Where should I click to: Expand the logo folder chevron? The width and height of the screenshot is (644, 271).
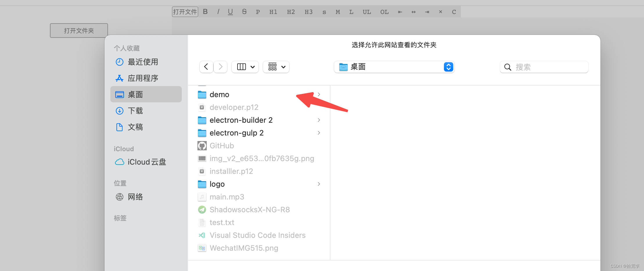pyautogui.click(x=319, y=184)
